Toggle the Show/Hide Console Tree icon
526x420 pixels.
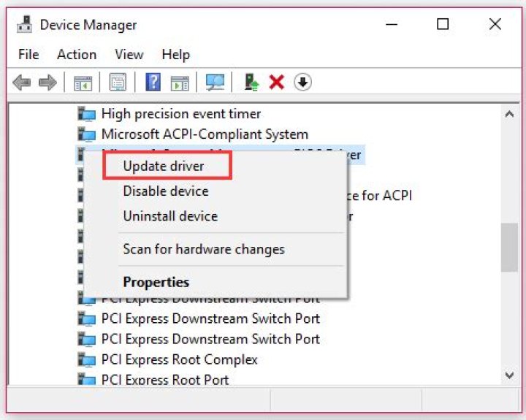coord(83,83)
